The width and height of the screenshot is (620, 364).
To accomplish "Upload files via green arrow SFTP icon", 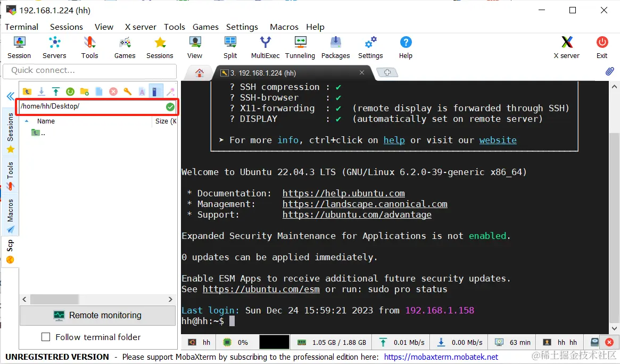I will coord(56,92).
